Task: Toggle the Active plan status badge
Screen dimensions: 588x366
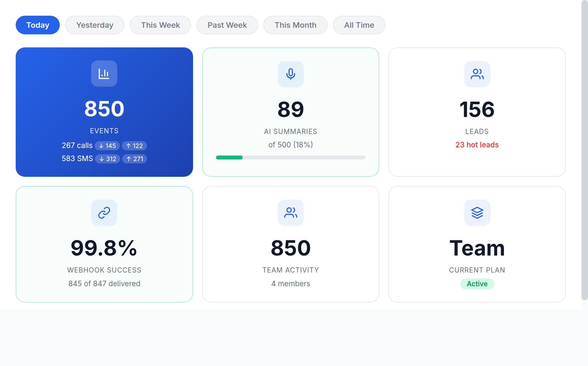Action: coord(477,284)
